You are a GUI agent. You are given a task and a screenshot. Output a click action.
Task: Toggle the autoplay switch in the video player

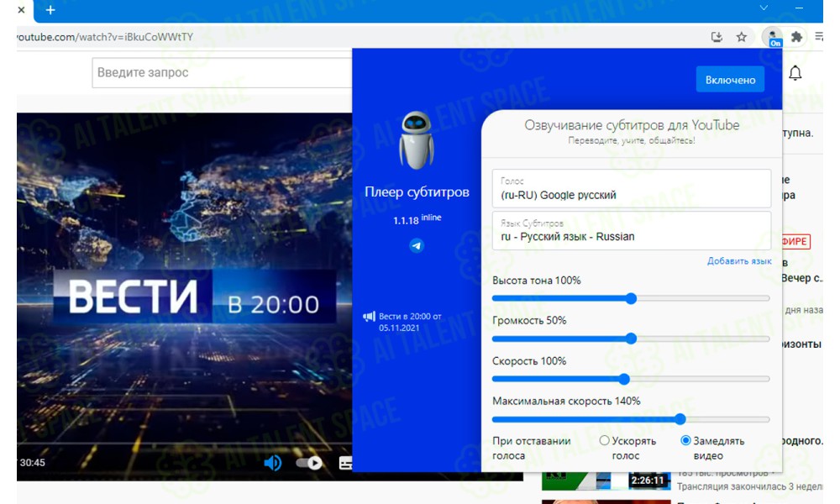(x=309, y=463)
